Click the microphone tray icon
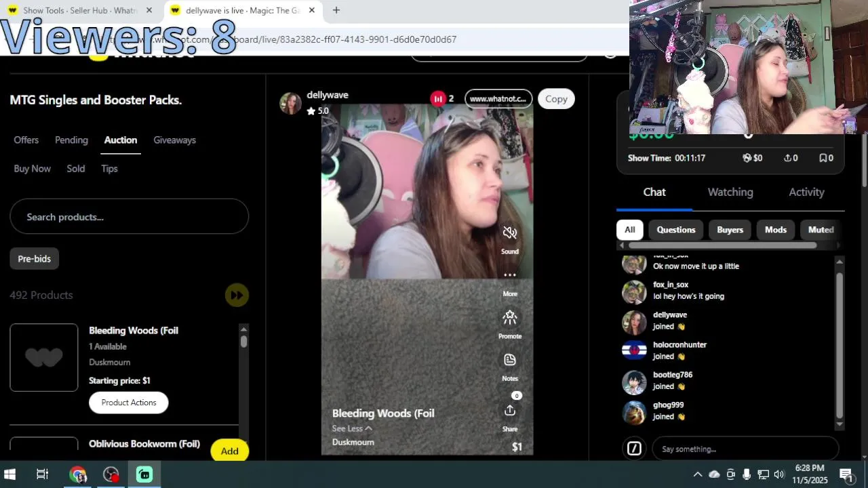This screenshot has width=868, height=488. (747, 474)
